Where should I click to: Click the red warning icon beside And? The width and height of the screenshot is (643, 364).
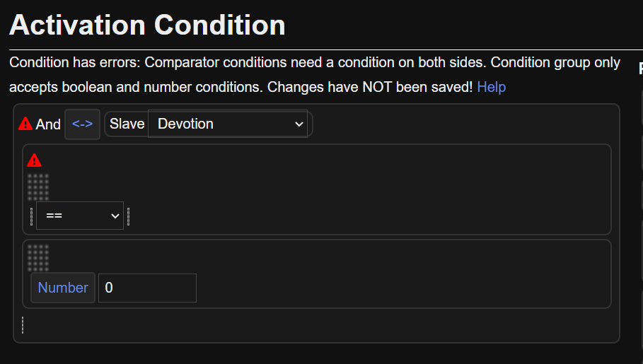click(x=25, y=124)
